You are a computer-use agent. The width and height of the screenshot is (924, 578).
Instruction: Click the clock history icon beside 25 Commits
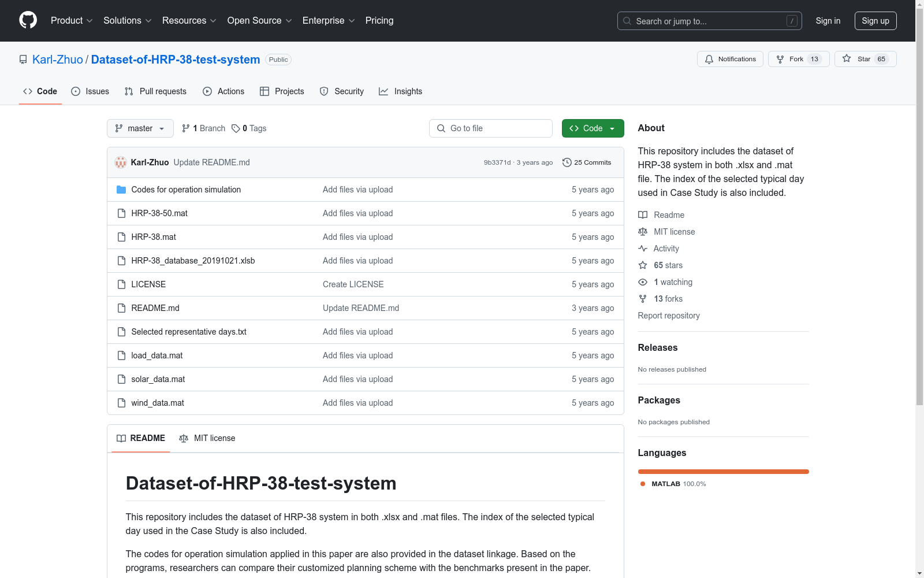tap(567, 162)
